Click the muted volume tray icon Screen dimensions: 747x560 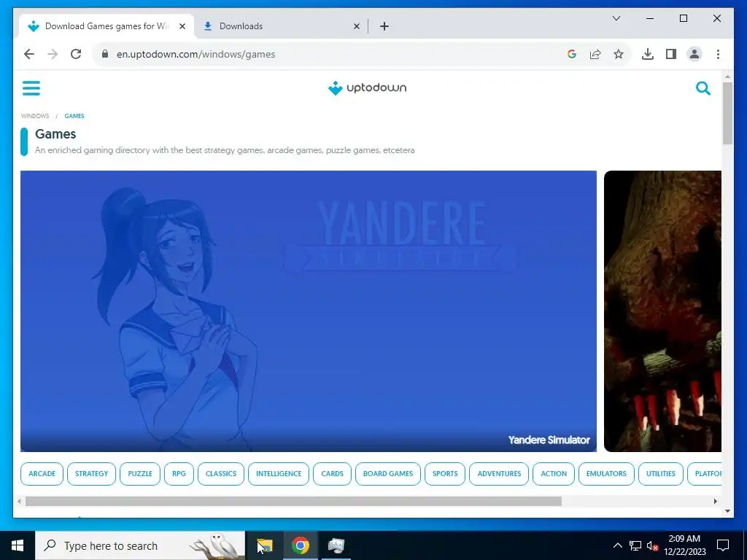click(x=652, y=545)
